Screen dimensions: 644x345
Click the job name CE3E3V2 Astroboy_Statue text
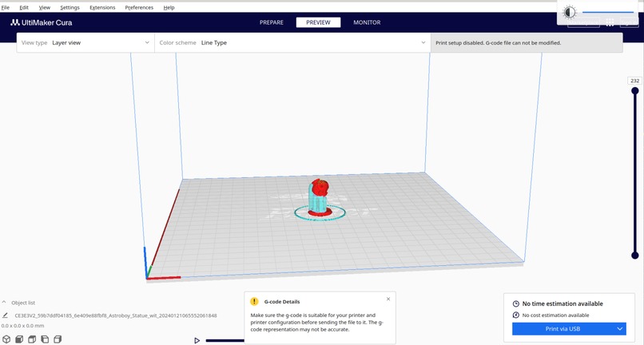tap(116, 315)
